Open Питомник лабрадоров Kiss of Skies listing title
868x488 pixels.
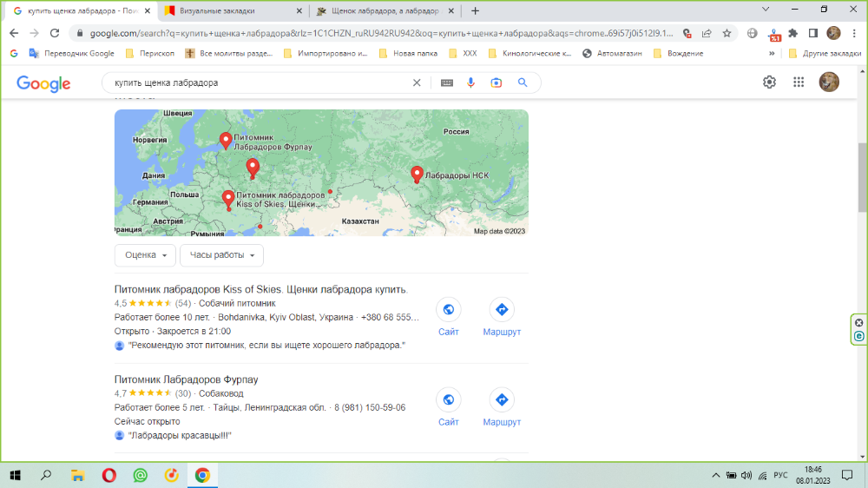(x=260, y=289)
